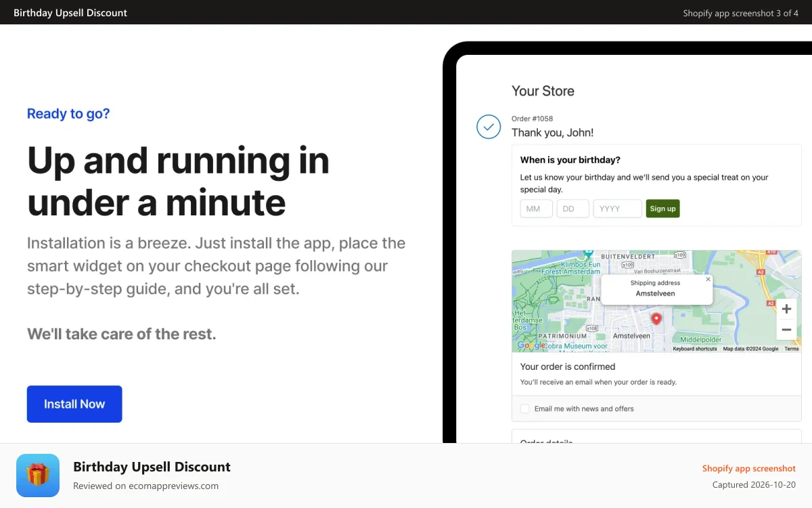Open Keyboard shortcuts link on map
This screenshot has width=812, height=508.
coord(695,349)
